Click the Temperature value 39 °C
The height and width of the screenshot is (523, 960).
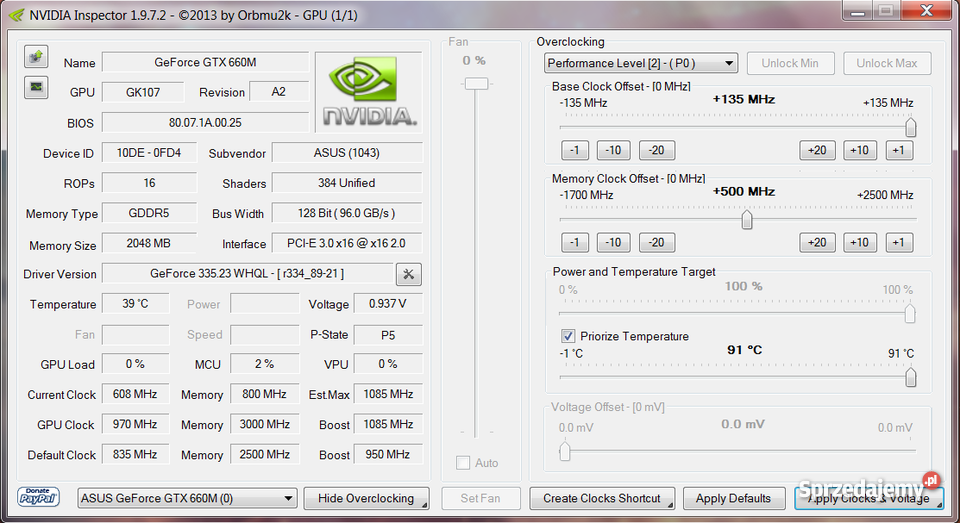point(135,304)
